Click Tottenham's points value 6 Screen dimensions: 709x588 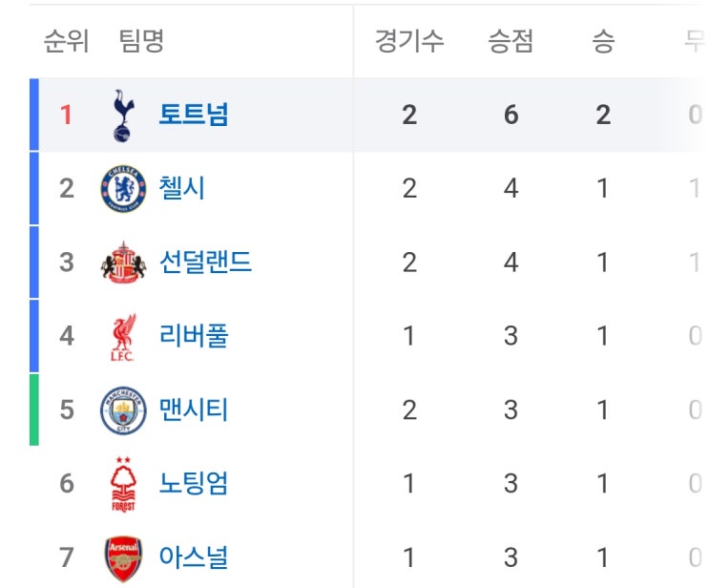pos(511,115)
